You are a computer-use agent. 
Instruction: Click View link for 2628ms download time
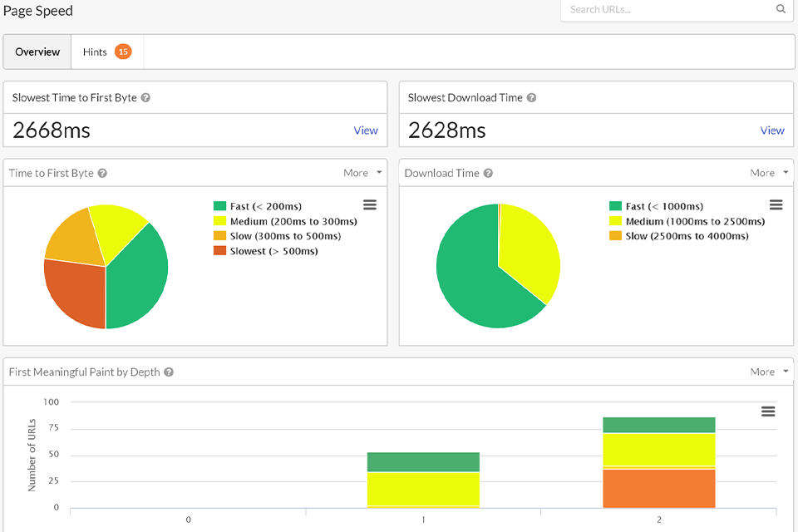click(x=772, y=131)
